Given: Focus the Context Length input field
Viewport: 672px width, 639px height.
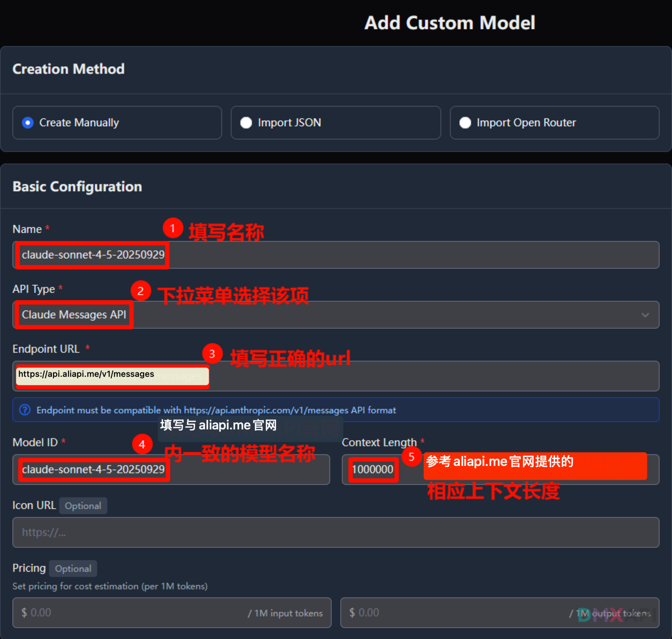Looking at the screenshot, I should click(x=500, y=469).
